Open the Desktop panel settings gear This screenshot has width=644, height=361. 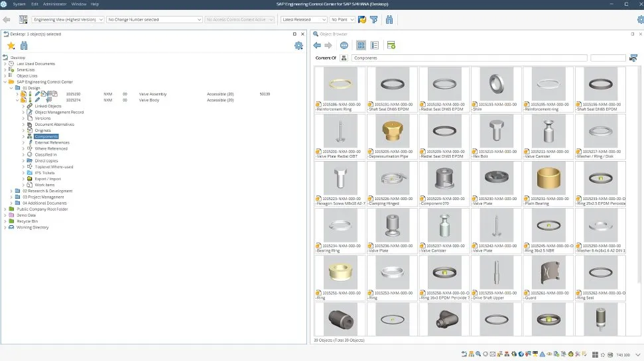[298, 46]
